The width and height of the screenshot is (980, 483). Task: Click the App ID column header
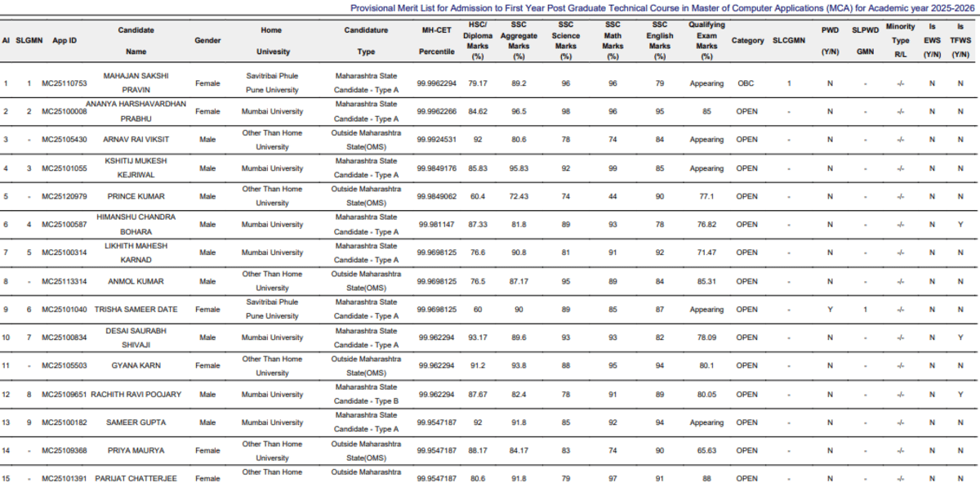(x=65, y=40)
